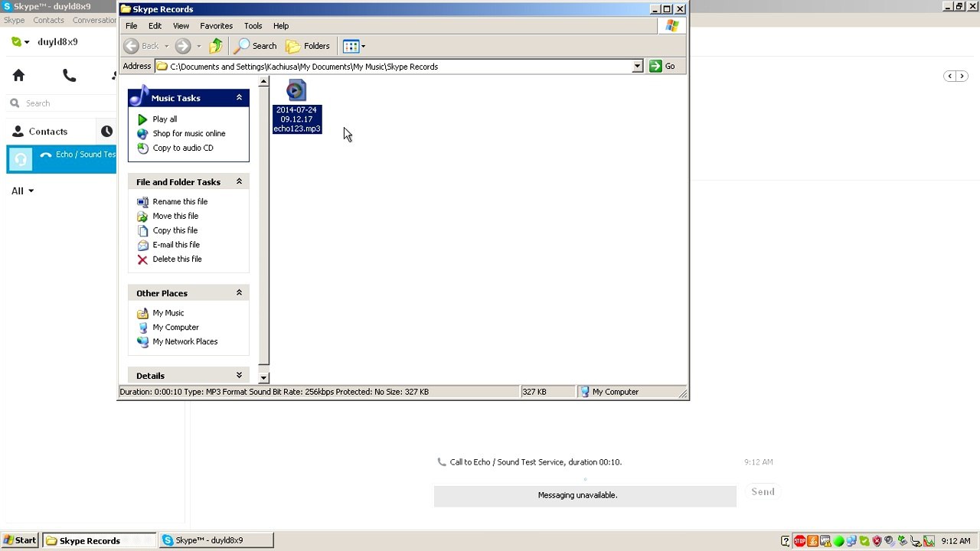This screenshot has height=551, width=980.
Task: Select the Echo / Sound Test contact
Action: click(x=61, y=159)
